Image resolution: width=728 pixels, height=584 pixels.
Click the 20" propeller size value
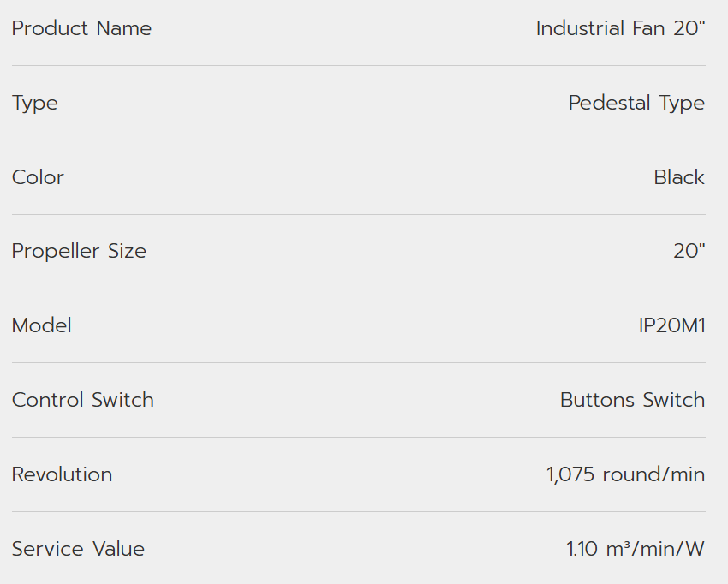click(x=689, y=251)
